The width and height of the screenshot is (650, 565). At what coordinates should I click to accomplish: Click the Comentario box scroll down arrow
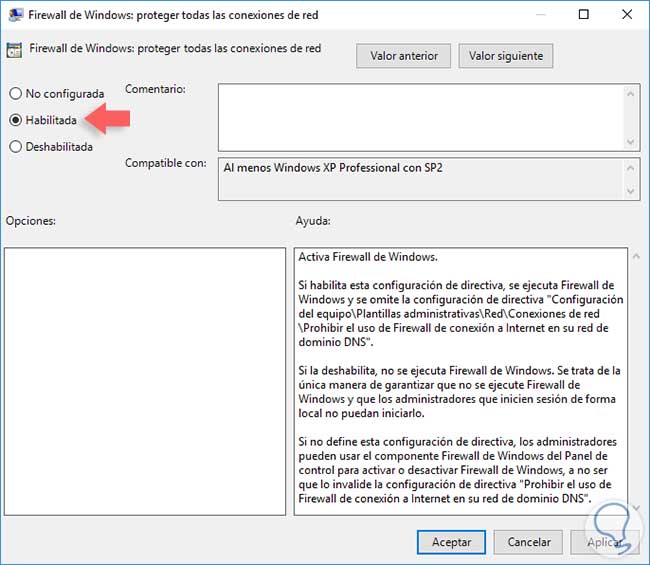click(631, 142)
